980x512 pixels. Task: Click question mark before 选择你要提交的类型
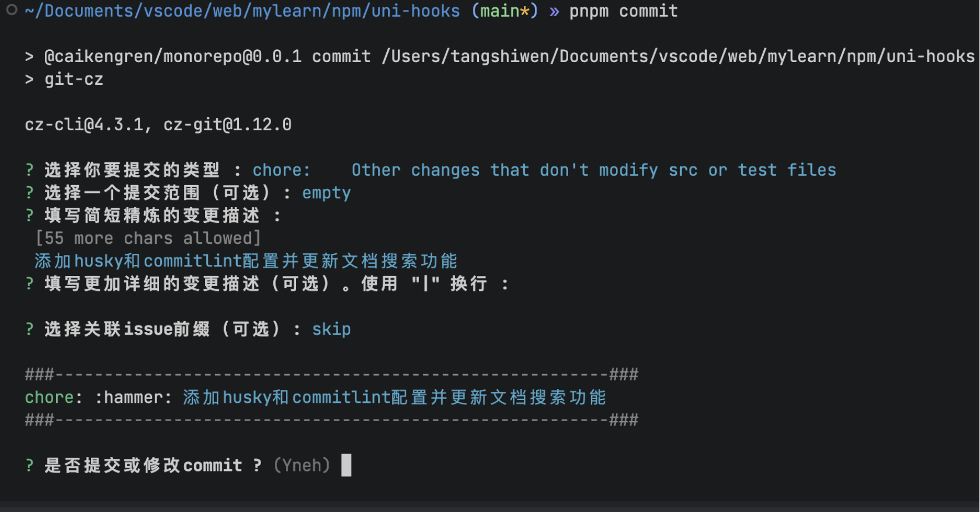(x=29, y=170)
